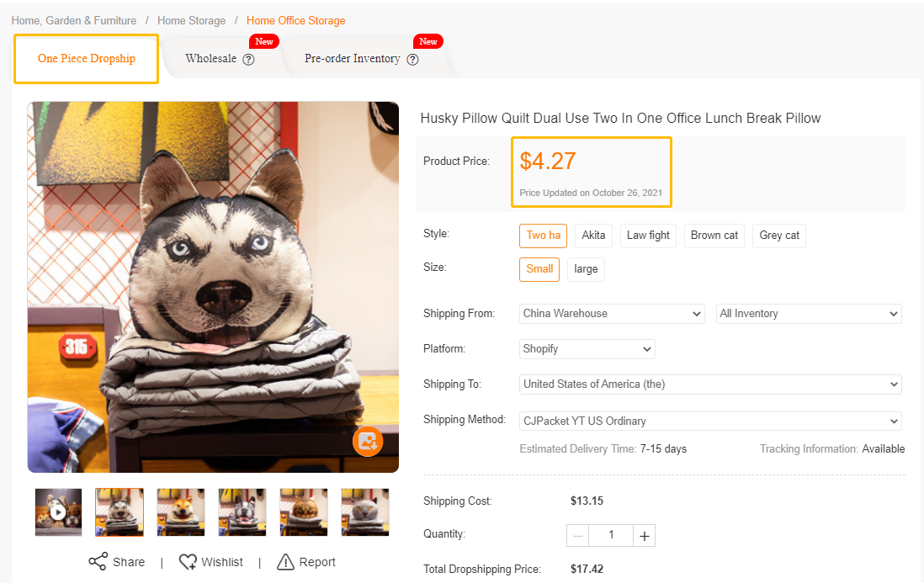This screenshot has height=583, width=924.
Task: Play the product video thumbnail
Action: pos(58,511)
